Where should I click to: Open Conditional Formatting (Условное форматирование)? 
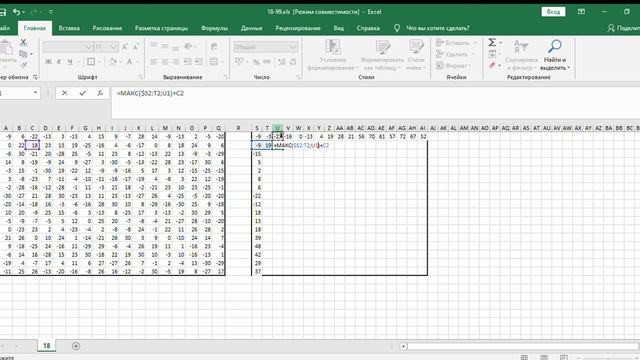[x=333, y=55]
